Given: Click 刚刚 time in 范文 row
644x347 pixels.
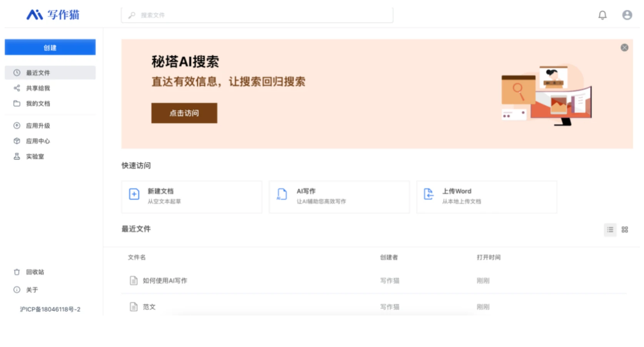Looking at the screenshot, I should click(x=483, y=307).
